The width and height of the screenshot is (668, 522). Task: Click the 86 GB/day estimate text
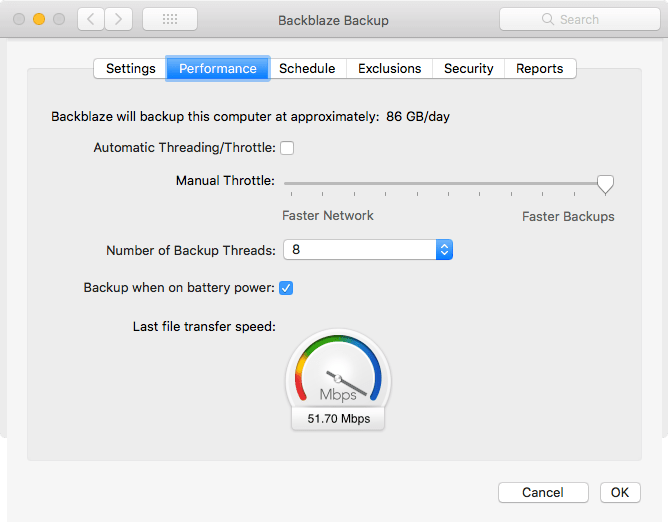[418, 117]
